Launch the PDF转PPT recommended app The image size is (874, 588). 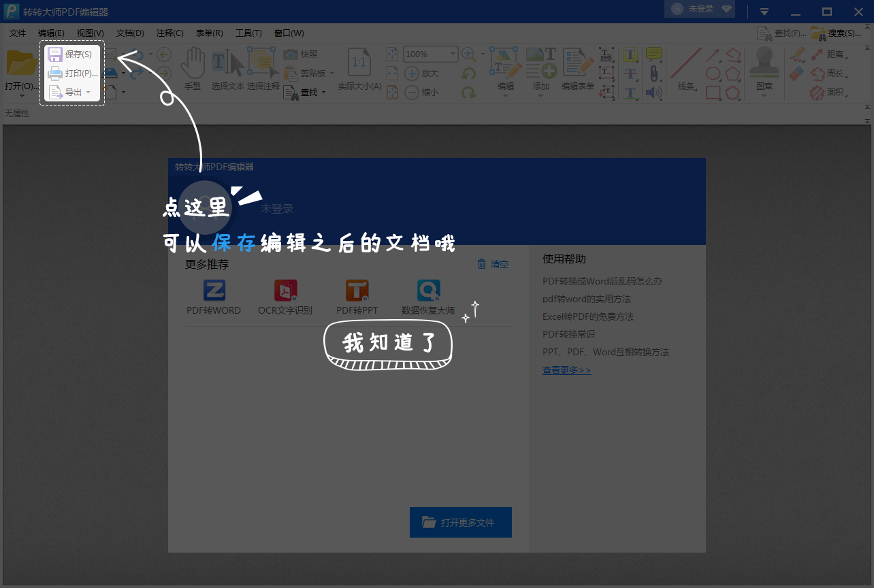(357, 297)
